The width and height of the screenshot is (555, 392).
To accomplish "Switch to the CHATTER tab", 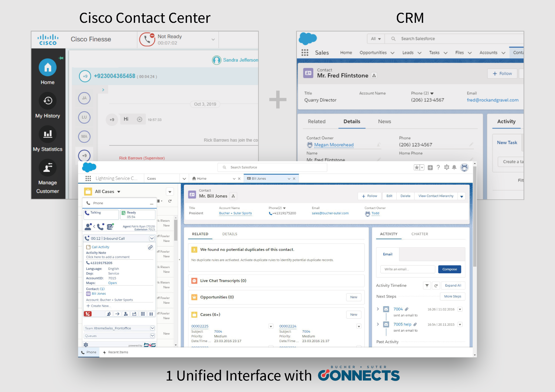I will coord(419,234).
